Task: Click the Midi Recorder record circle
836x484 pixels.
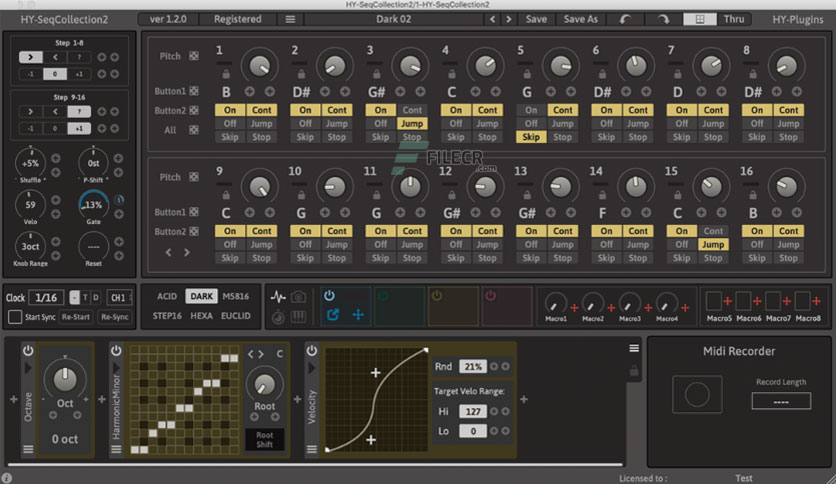Action: pos(697,394)
